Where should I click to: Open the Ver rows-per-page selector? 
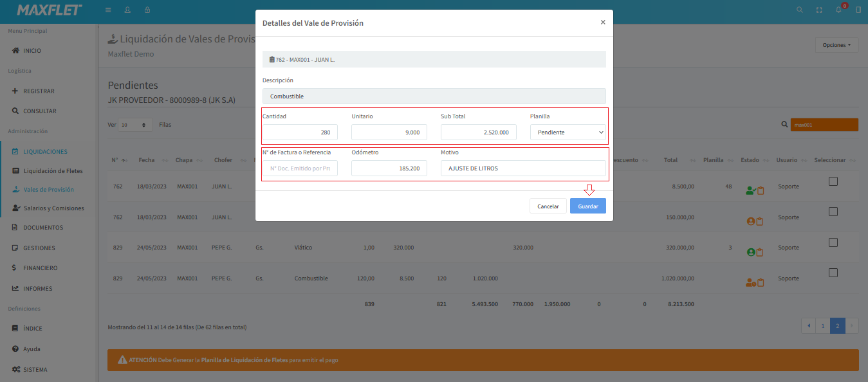(136, 125)
